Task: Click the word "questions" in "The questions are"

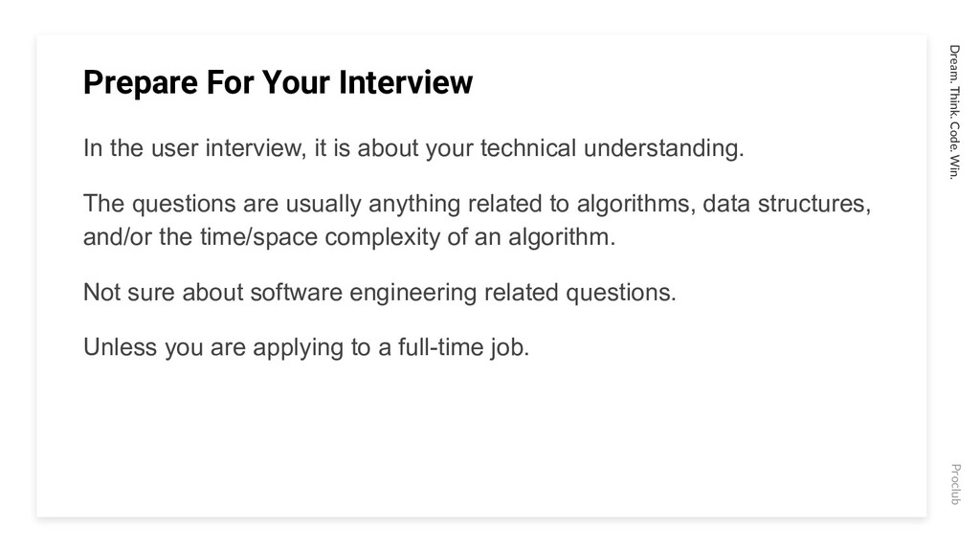Action: point(184,205)
